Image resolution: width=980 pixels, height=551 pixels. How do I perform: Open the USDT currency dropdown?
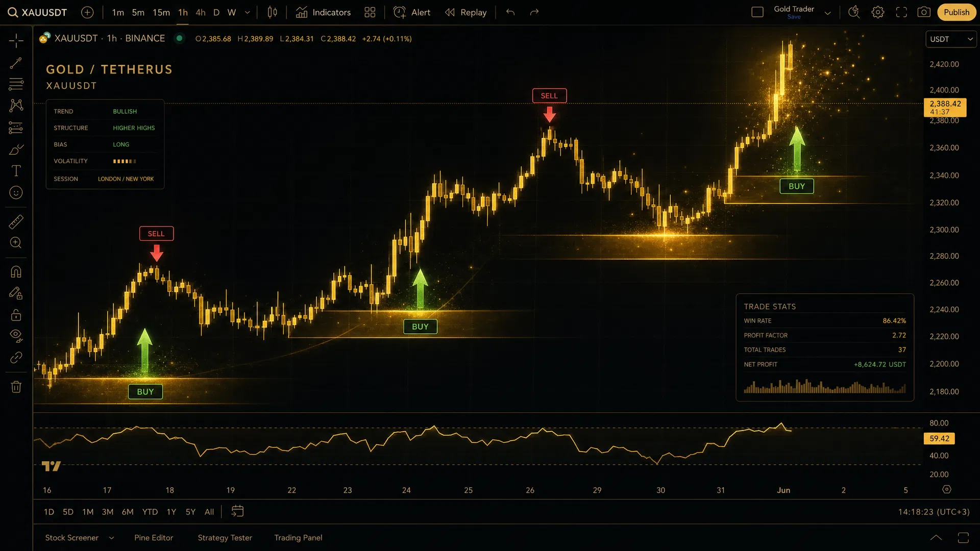tap(951, 39)
